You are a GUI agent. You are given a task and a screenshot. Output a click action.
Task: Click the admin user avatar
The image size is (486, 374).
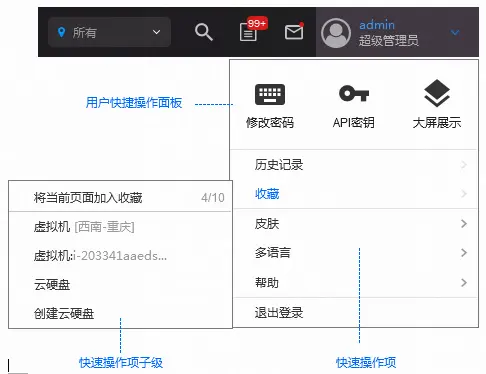tap(336, 33)
